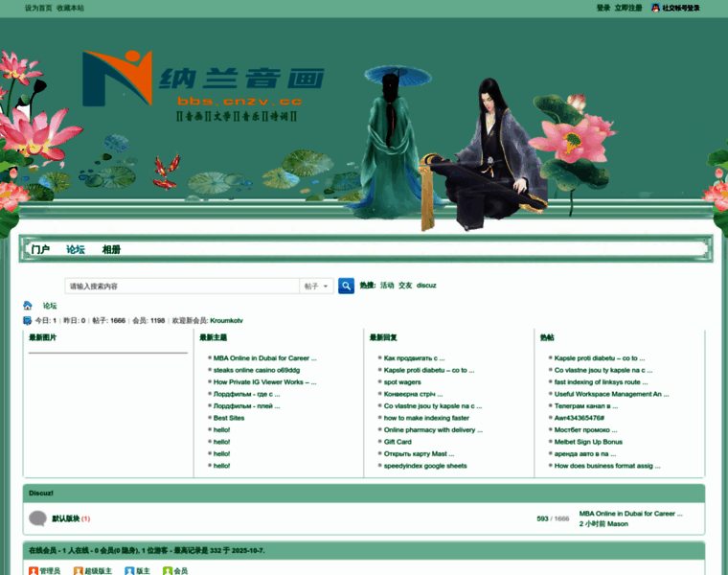Open the 门户 navigation tab
Screen dimensions: 728x575
pyautogui.click(x=40, y=249)
